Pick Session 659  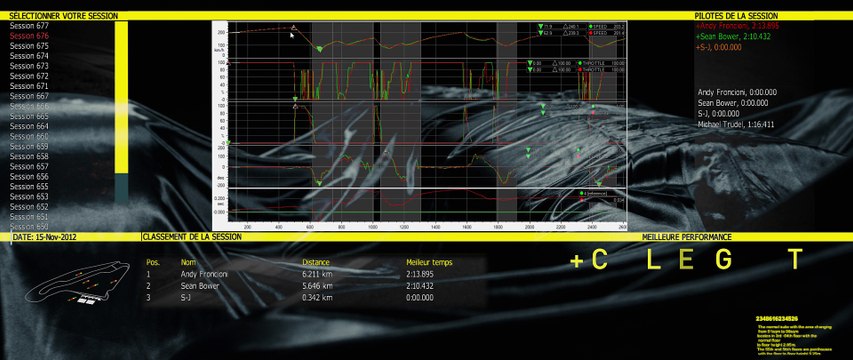(x=29, y=146)
